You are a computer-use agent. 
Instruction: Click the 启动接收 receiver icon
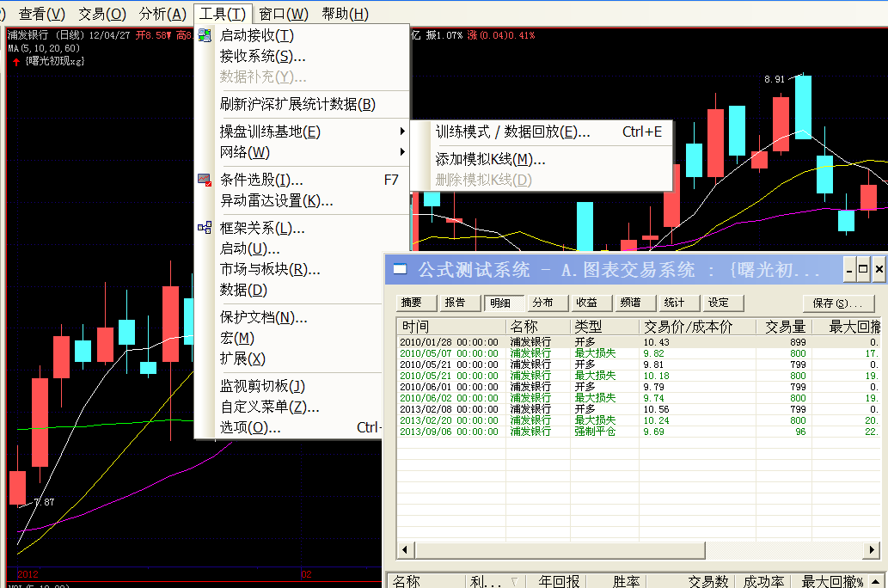coord(204,36)
